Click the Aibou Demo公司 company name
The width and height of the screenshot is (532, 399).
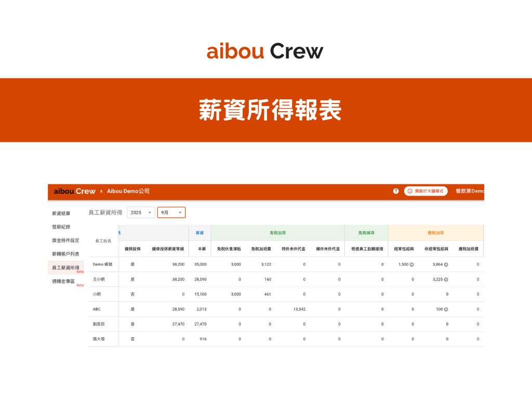tap(128, 191)
